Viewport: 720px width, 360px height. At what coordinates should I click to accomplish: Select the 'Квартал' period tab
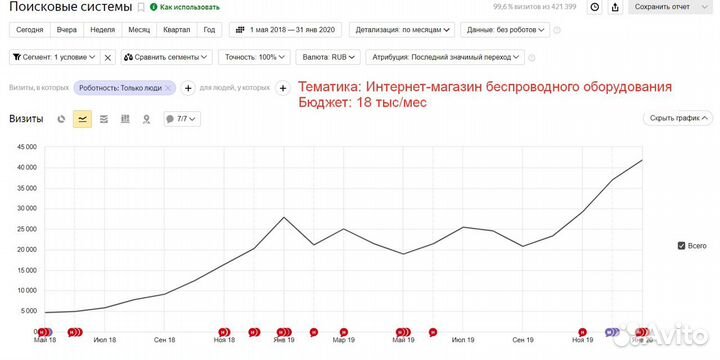177,30
